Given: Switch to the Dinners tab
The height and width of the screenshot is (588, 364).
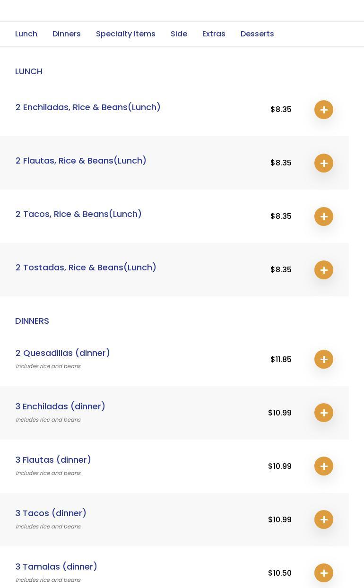Looking at the screenshot, I should (x=67, y=34).
